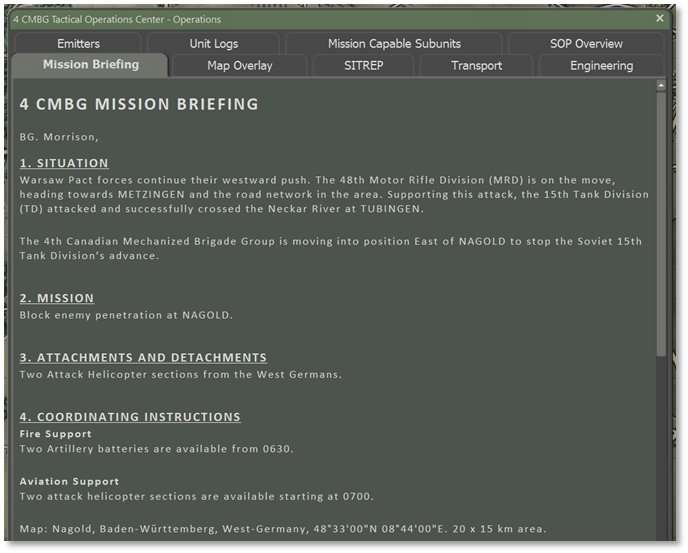The image size is (688, 553).
Task: Click the window title bar text
Action: pyautogui.click(x=117, y=19)
